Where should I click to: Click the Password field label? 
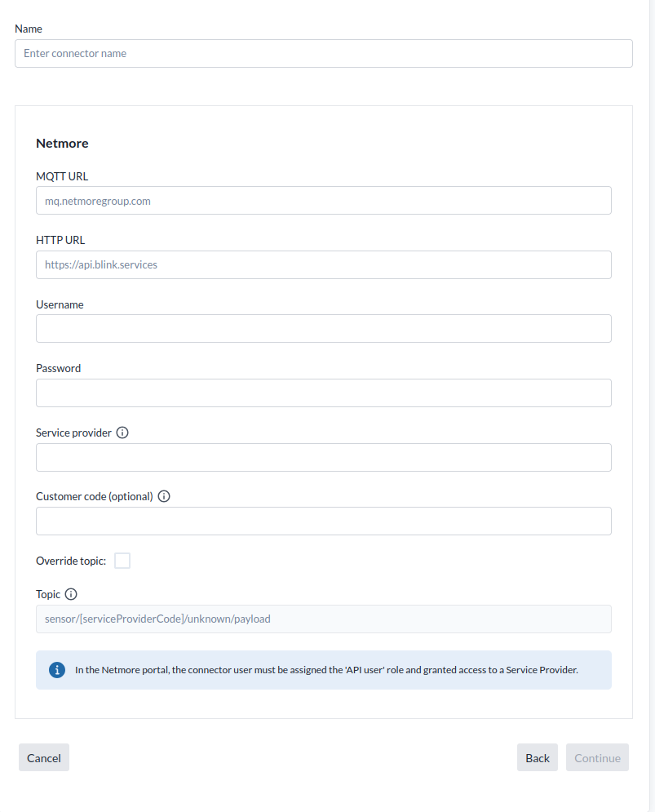click(58, 368)
